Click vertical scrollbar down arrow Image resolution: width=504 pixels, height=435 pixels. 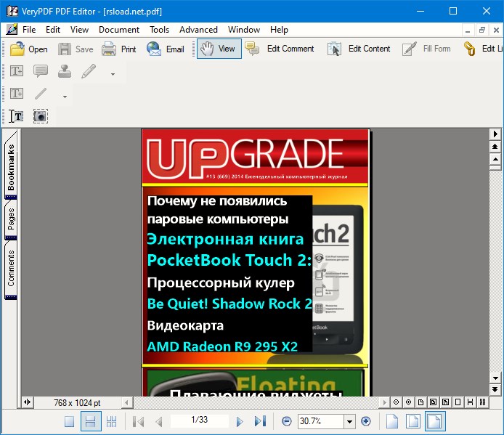(495, 378)
